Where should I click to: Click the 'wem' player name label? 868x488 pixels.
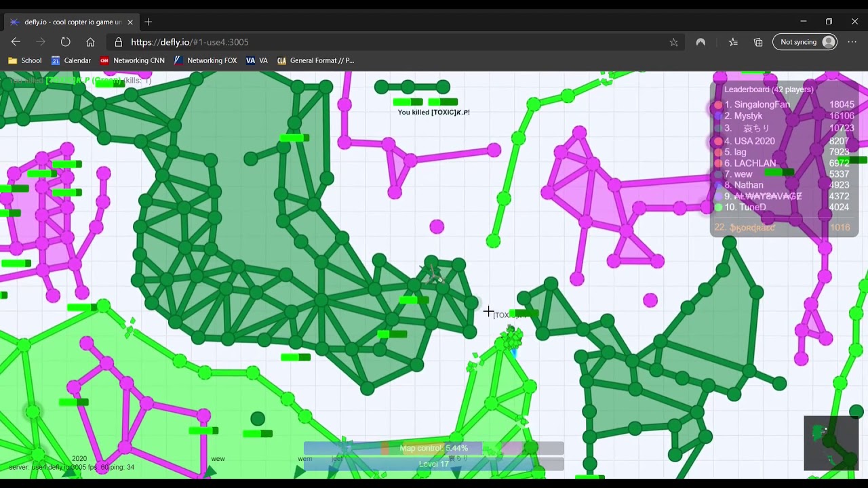point(305,459)
